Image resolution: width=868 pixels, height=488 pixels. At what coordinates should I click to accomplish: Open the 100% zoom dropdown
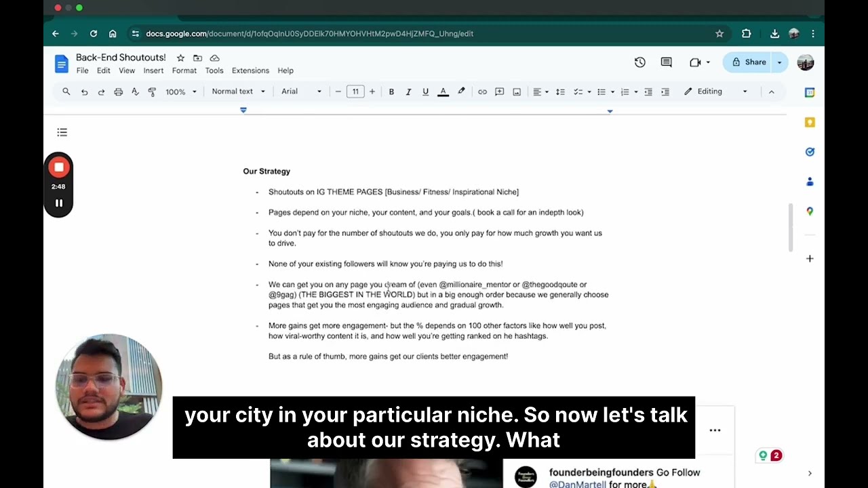181,91
